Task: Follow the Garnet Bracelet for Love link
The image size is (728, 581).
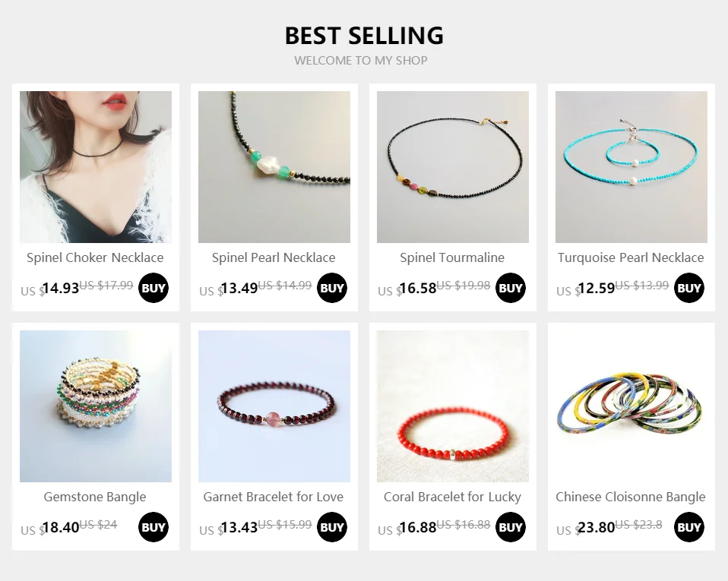Action: click(274, 497)
